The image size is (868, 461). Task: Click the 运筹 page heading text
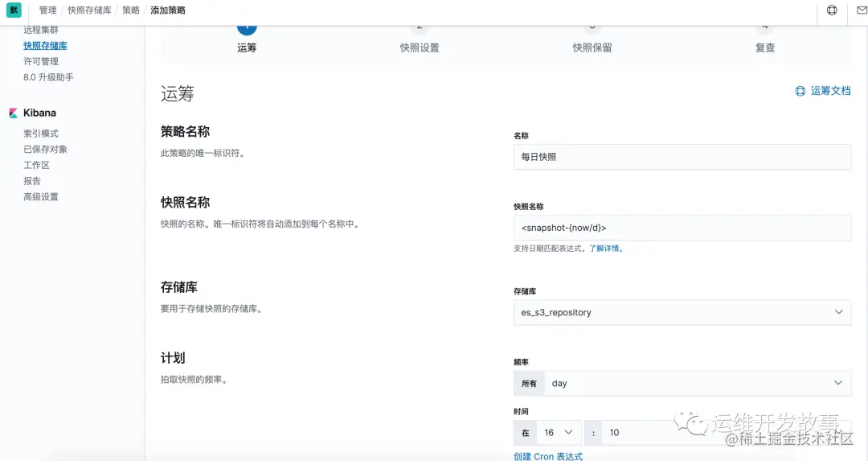click(177, 93)
